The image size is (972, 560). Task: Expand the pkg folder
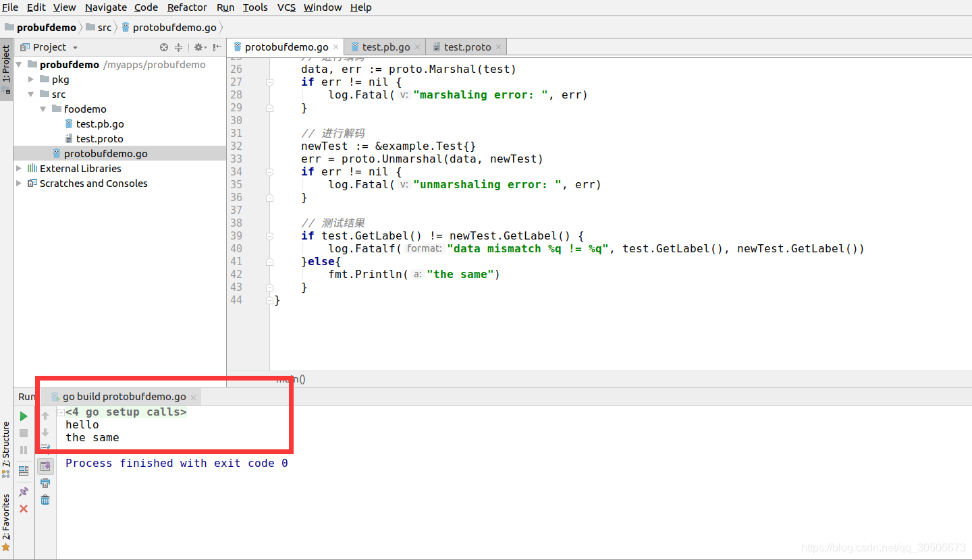coord(31,80)
